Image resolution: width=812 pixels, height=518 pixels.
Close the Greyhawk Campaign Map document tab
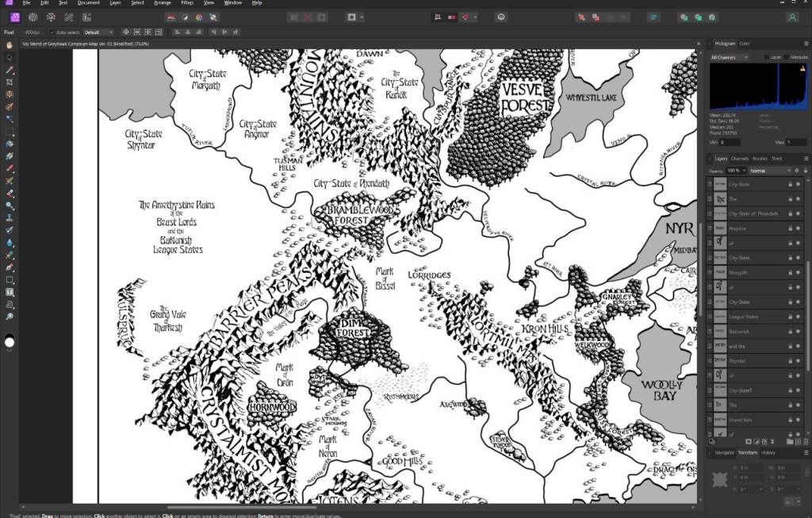[x=698, y=44]
